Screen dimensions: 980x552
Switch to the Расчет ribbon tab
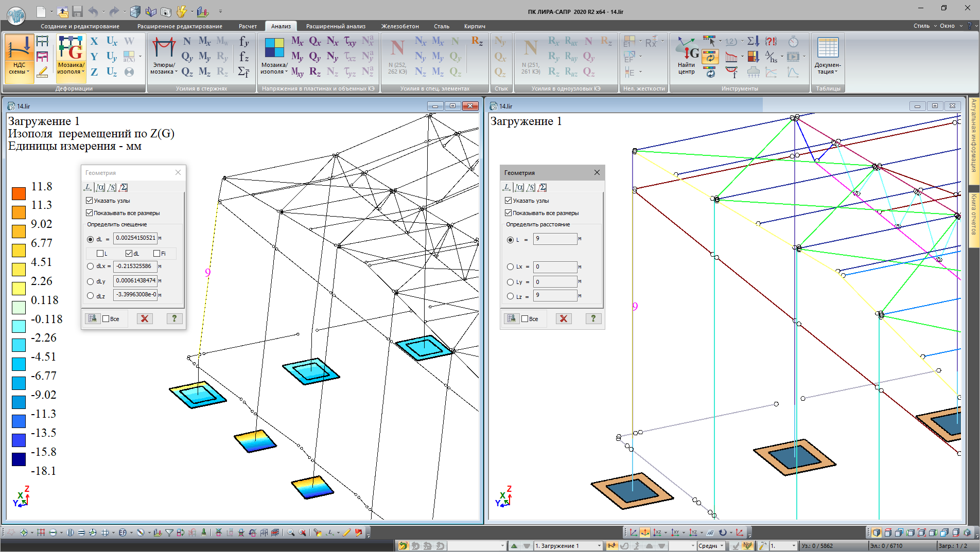pyautogui.click(x=248, y=26)
